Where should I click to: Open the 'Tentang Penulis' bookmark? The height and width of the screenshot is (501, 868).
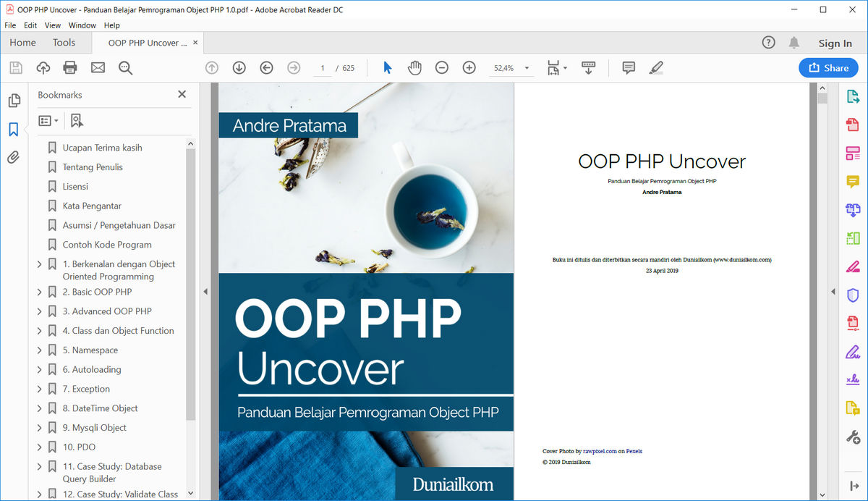click(x=93, y=167)
